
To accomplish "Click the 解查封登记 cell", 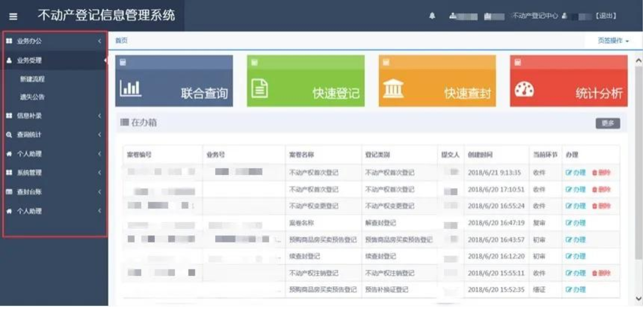I will tap(380, 223).
